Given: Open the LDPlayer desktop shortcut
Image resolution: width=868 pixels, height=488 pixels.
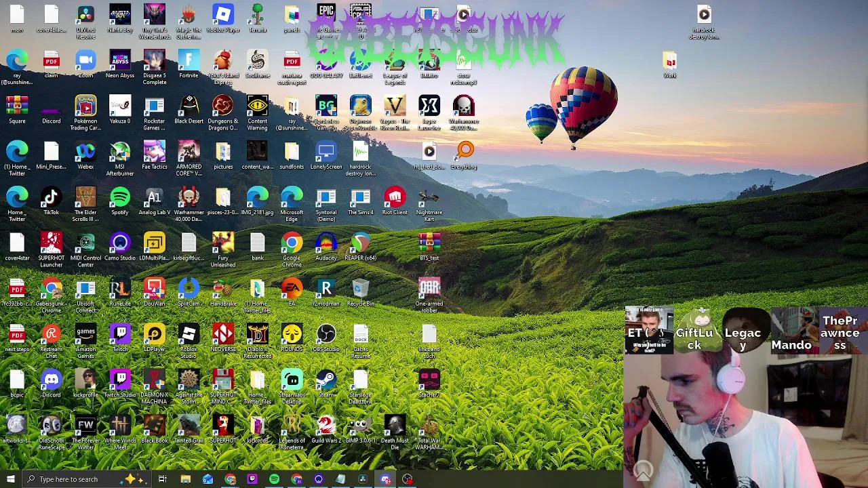Looking at the screenshot, I should click(x=154, y=338).
